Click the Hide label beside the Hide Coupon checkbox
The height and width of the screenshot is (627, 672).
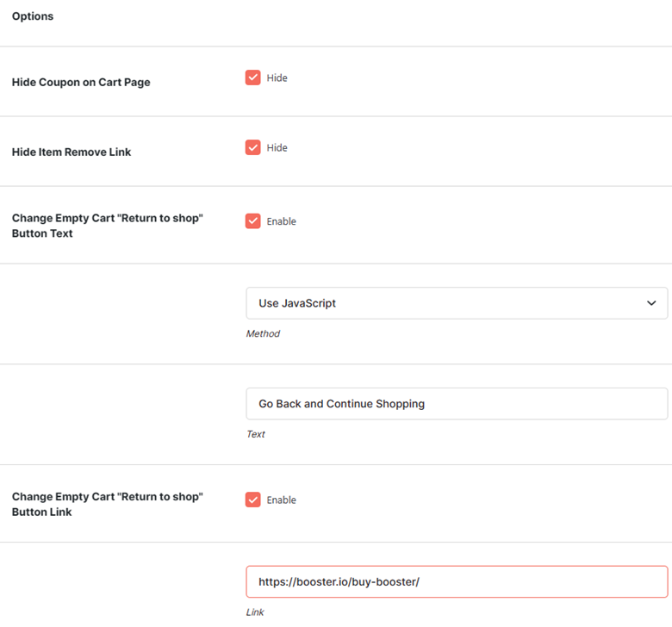pos(277,78)
